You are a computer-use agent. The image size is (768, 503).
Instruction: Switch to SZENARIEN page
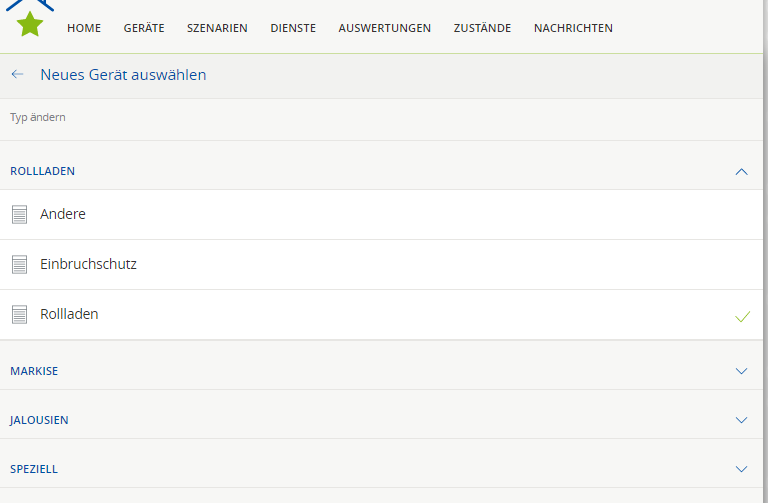tap(217, 28)
